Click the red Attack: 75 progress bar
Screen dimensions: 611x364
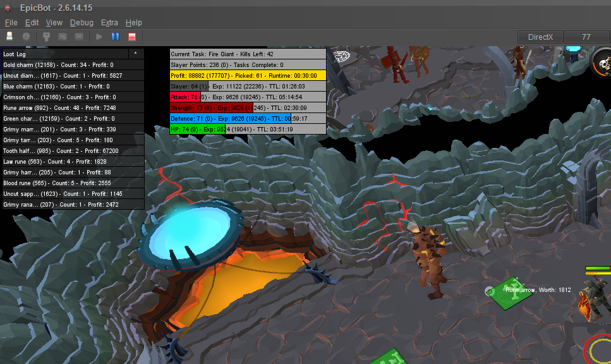click(x=248, y=97)
